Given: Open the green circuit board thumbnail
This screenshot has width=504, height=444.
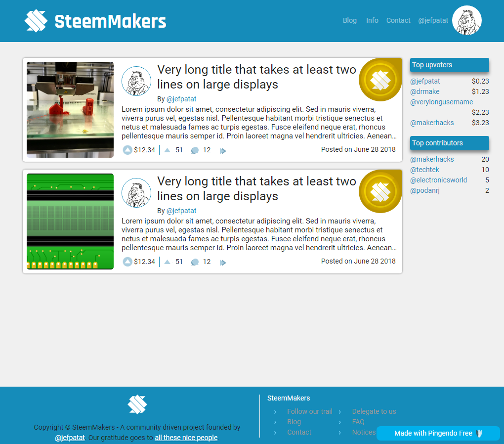Looking at the screenshot, I should (70, 222).
